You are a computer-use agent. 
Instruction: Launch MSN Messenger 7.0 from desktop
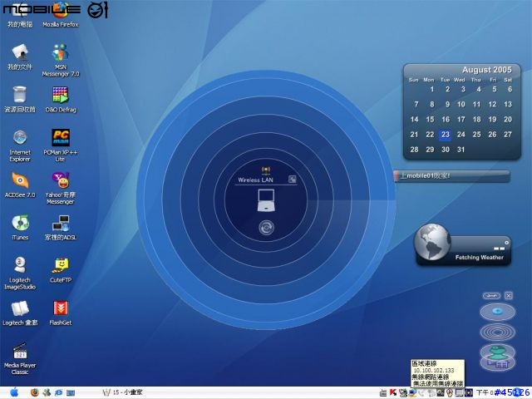point(61,61)
